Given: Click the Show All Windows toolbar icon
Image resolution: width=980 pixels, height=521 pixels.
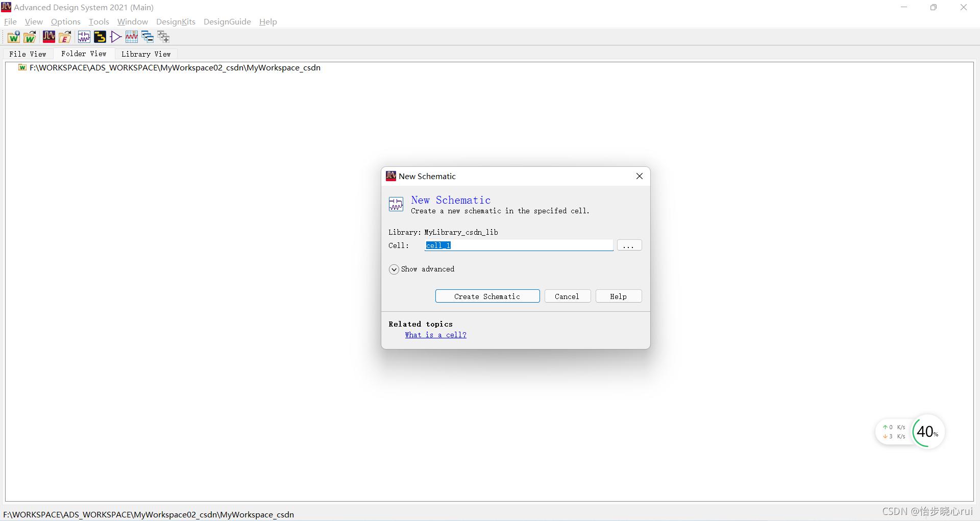Looking at the screenshot, I should [163, 37].
